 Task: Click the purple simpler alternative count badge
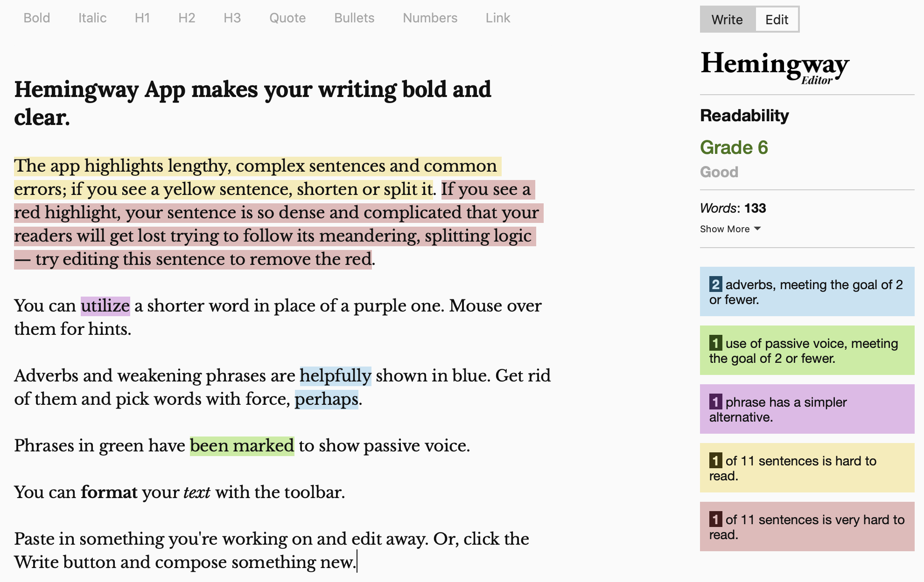[715, 402]
